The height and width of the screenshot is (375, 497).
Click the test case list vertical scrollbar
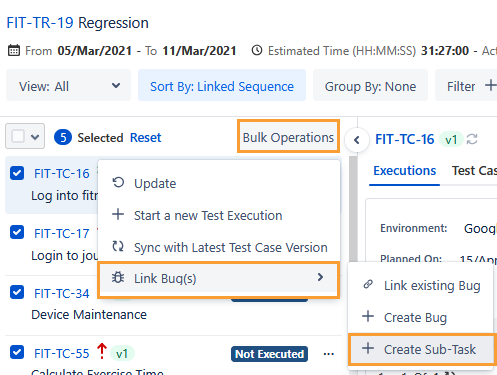(353, 210)
